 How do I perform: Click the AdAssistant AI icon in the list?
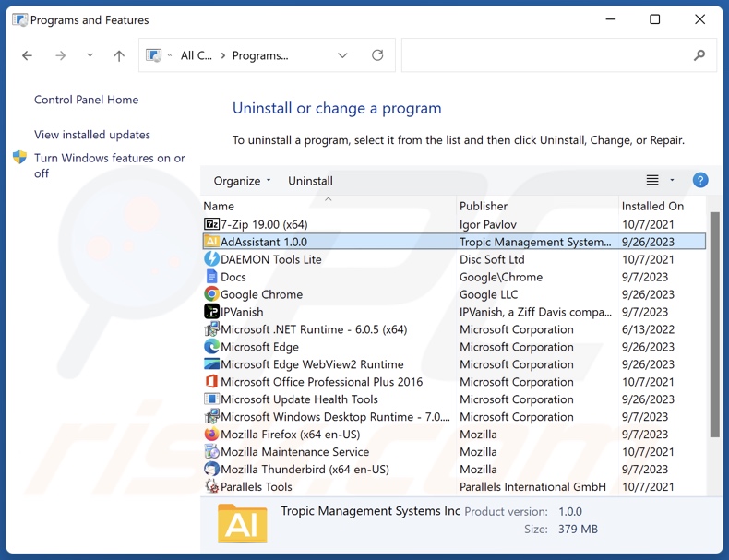(211, 242)
